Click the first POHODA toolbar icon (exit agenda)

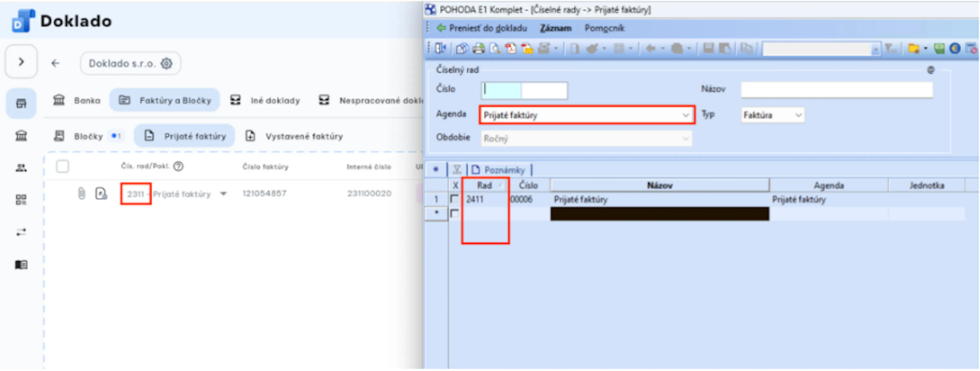(440, 48)
